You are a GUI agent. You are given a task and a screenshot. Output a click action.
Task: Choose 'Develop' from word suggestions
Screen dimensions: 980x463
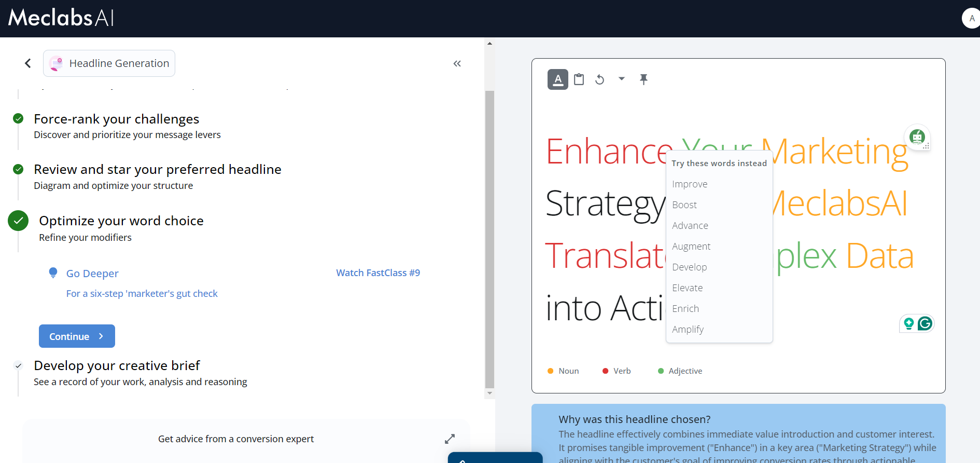[690, 267]
